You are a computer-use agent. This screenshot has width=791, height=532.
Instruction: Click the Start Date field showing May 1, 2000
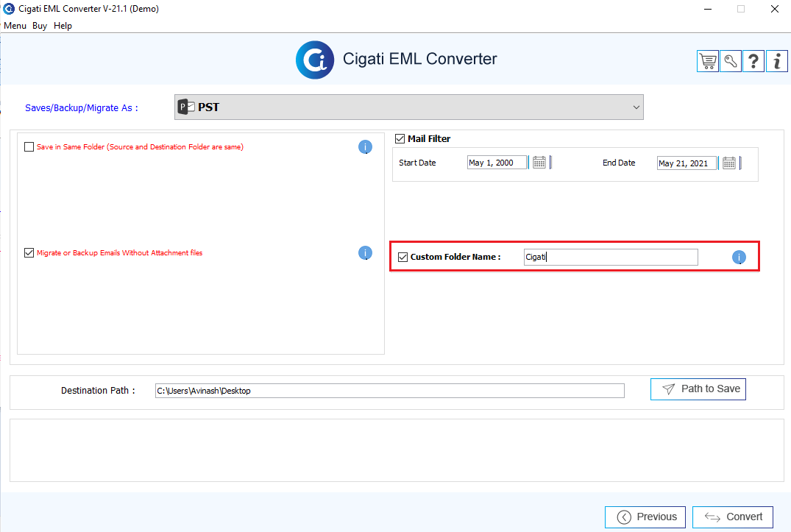click(x=497, y=163)
